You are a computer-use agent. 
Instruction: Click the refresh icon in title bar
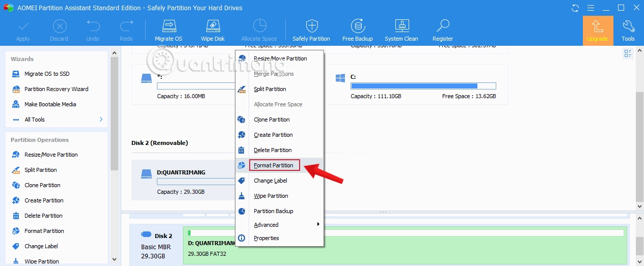point(575,8)
